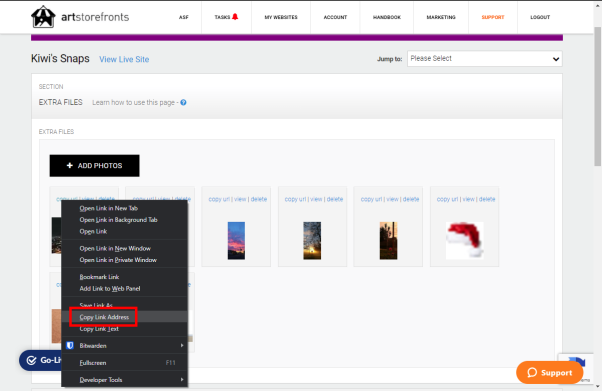Choose Open Link in Background Tab
Image resolution: width=602 pixels, height=391 pixels.
point(124,220)
